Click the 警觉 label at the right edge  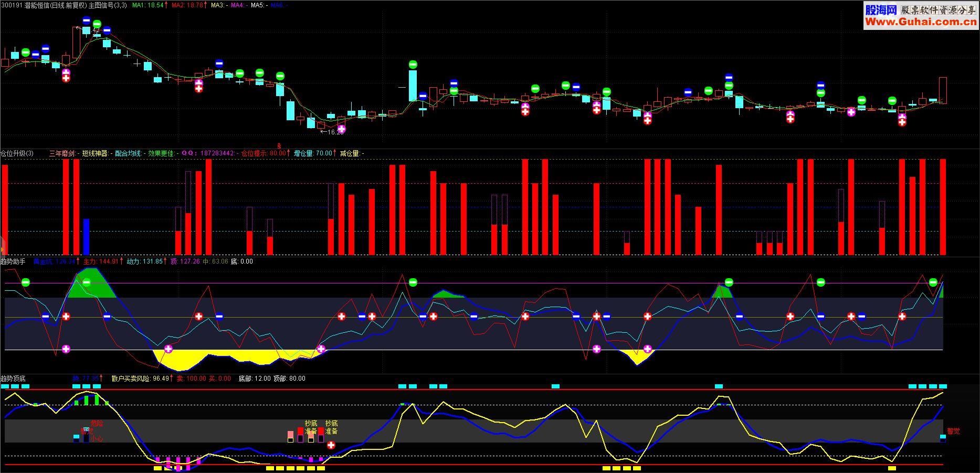(953, 431)
